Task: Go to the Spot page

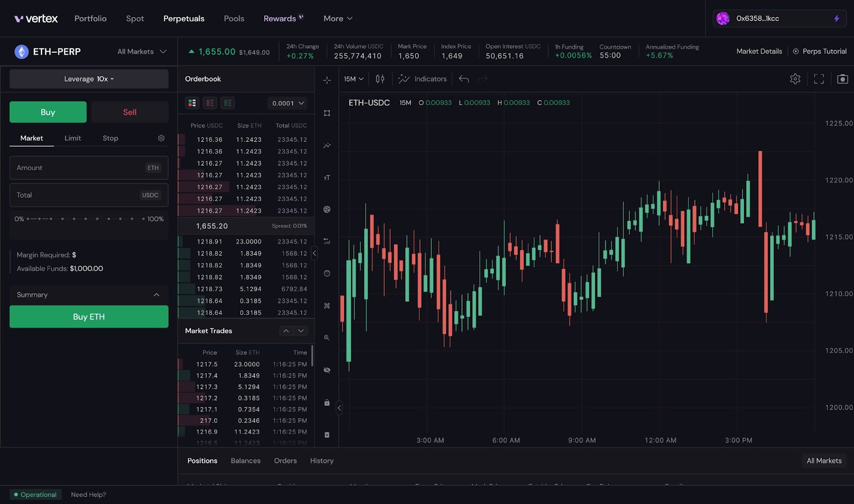Action: 135,19
